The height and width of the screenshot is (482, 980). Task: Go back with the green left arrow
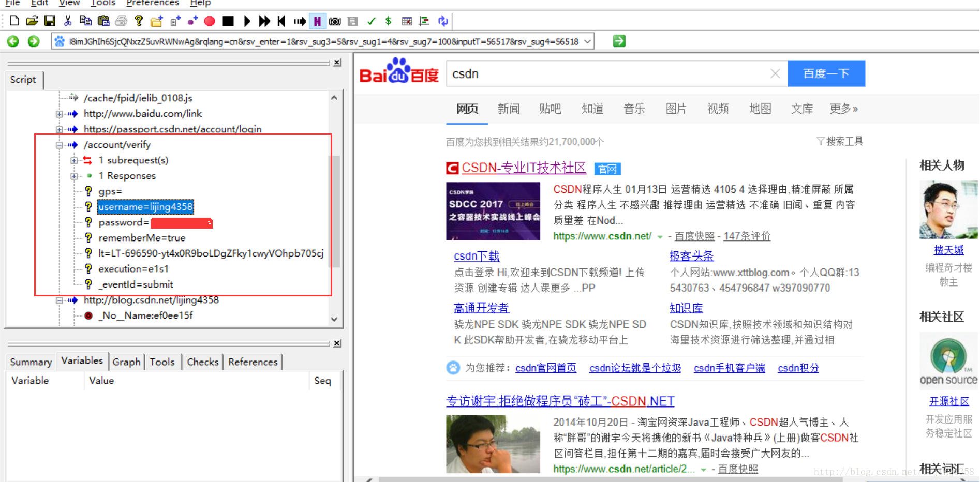(x=13, y=41)
